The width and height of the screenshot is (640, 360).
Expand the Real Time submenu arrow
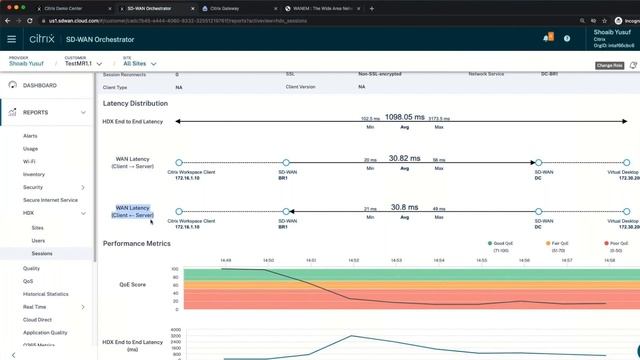(83, 307)
